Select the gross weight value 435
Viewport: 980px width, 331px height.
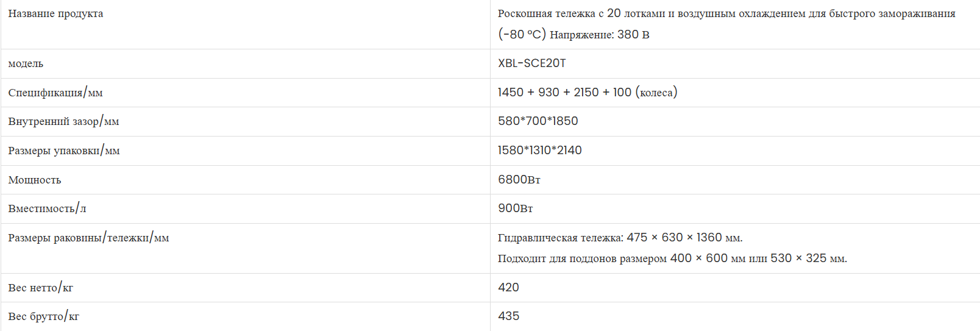pyautogui.click(x=508, y=316)
